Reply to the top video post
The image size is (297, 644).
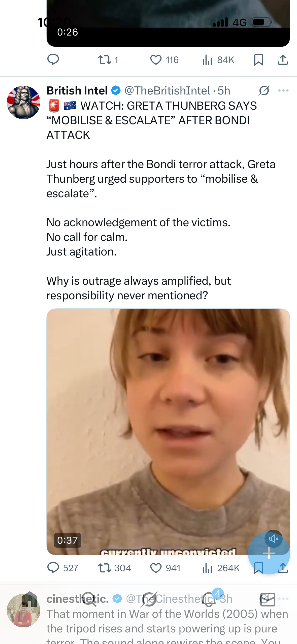tap(53, 60)
